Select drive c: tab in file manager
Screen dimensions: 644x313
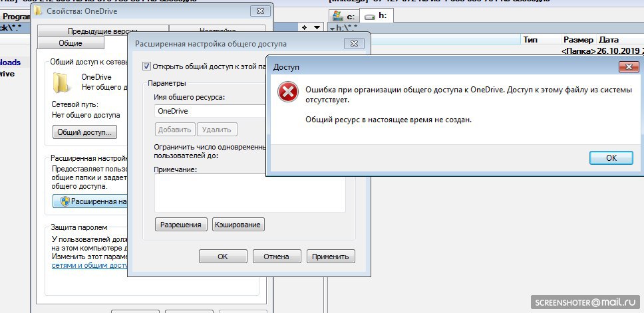(x=344, y=17)
